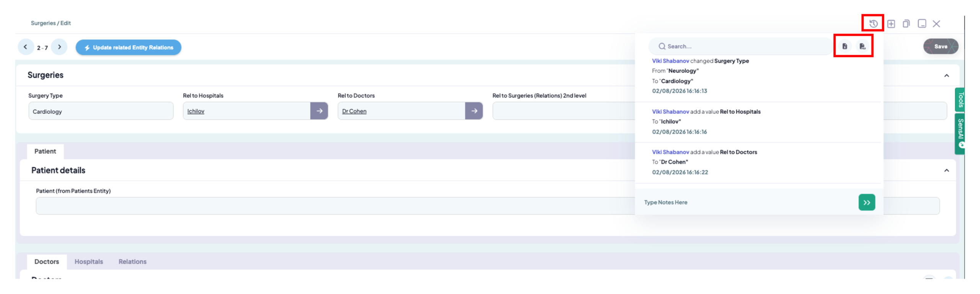The image size is (980, 294).
Task: Send note with green double-arrow button
Action: coord(866,203)
